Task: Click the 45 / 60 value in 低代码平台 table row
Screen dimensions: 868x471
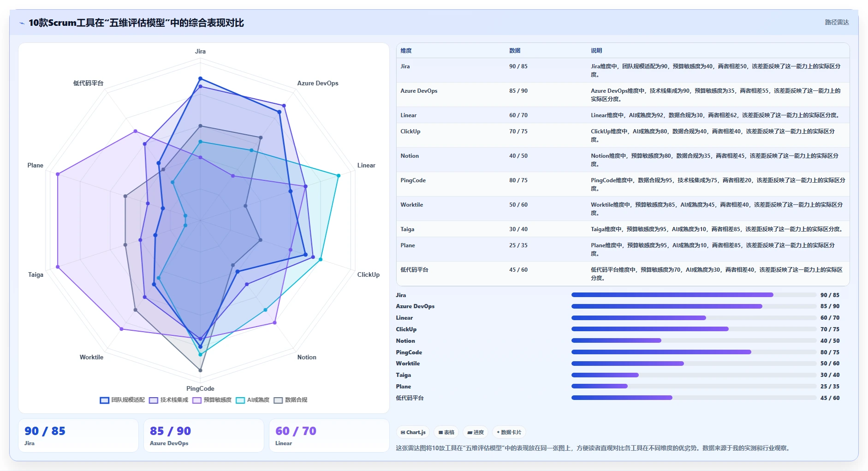Action: tap(518, 270)
